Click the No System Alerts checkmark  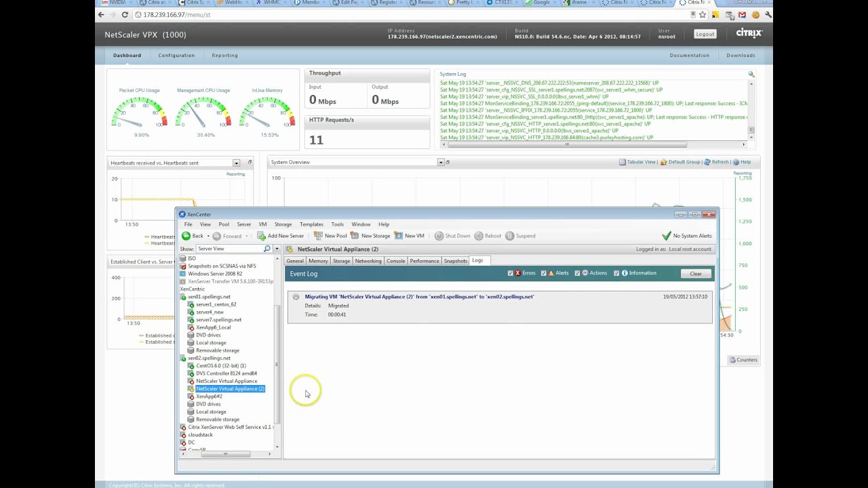coord(666,236)
